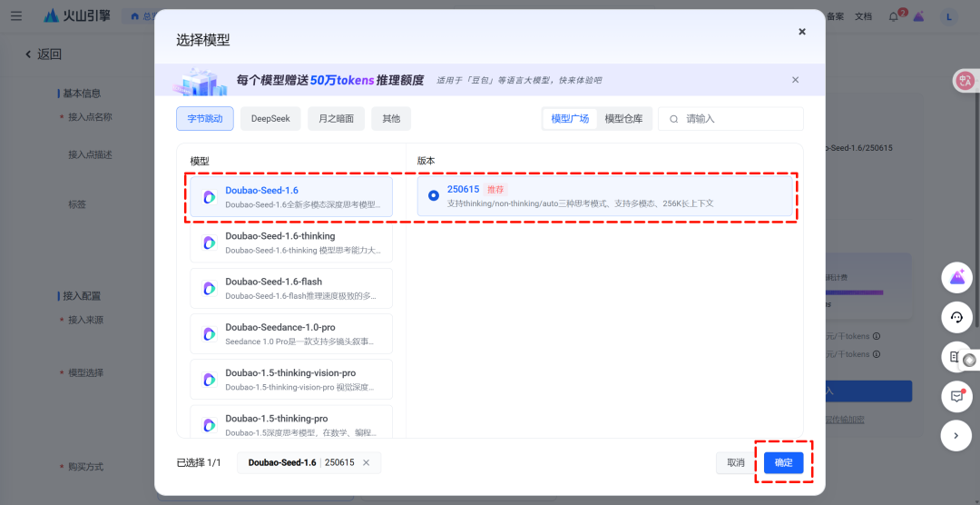Open the user avatar L
This screenshot has width=980, height=505.
(x=949, y=17)
